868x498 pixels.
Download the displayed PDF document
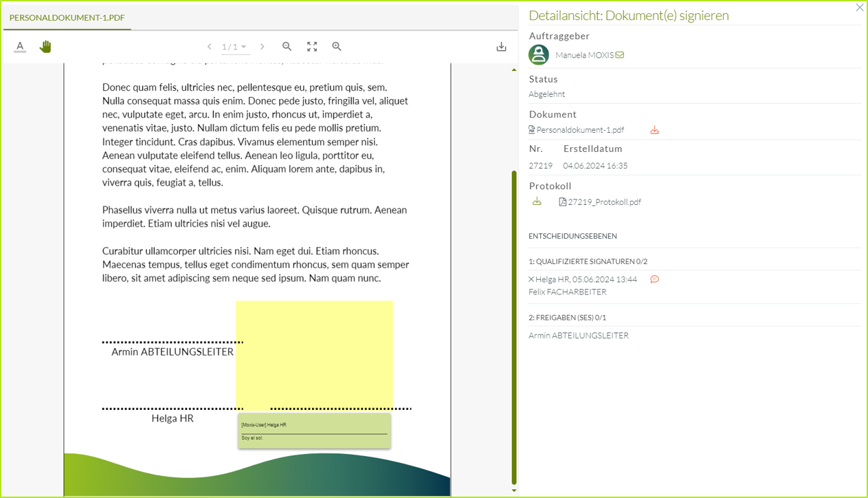tap(501, 46)
